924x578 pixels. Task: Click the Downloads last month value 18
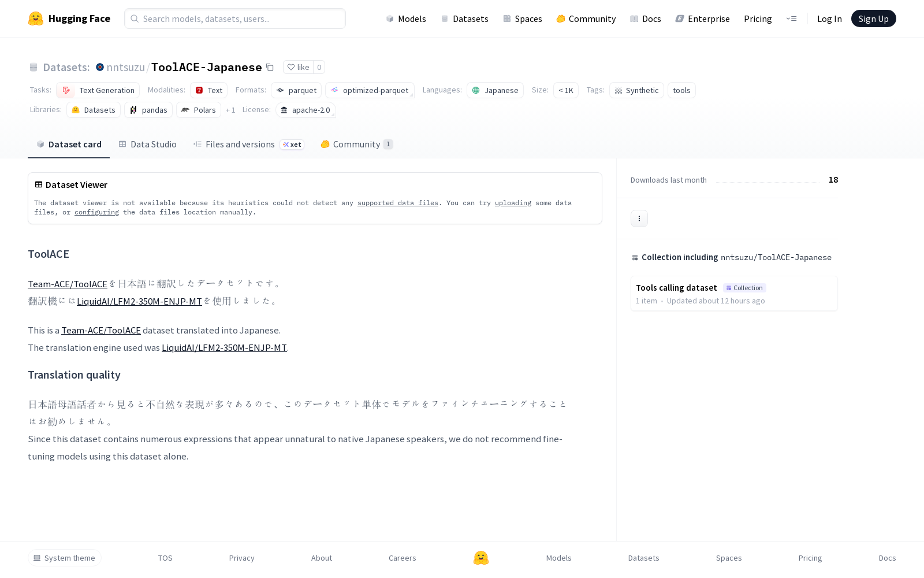[833, 180]
